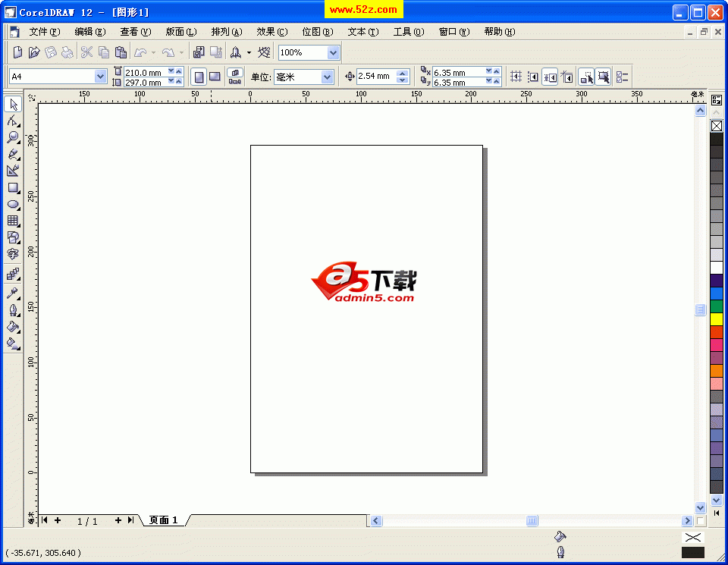Viewport: 728px width, 565px height.
Task: Open the 文件 (File) menu
Action: coord(44,32)
